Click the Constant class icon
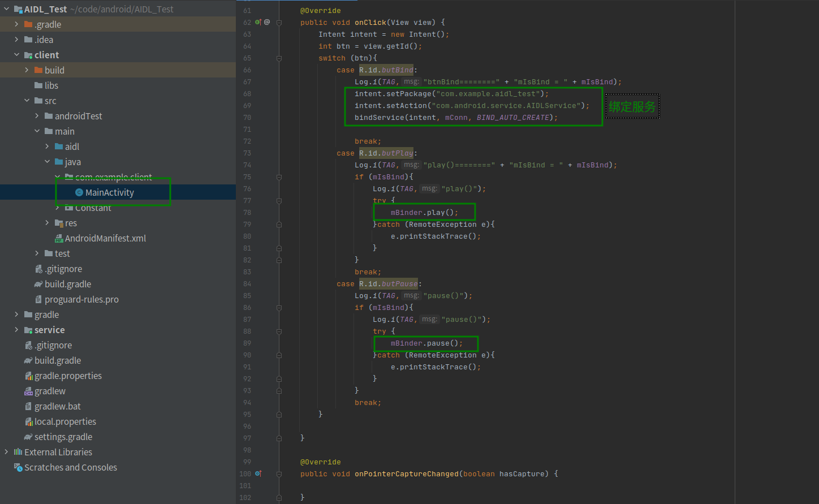The height and width of the screenshot is (504, 819). tap(69, 208)
